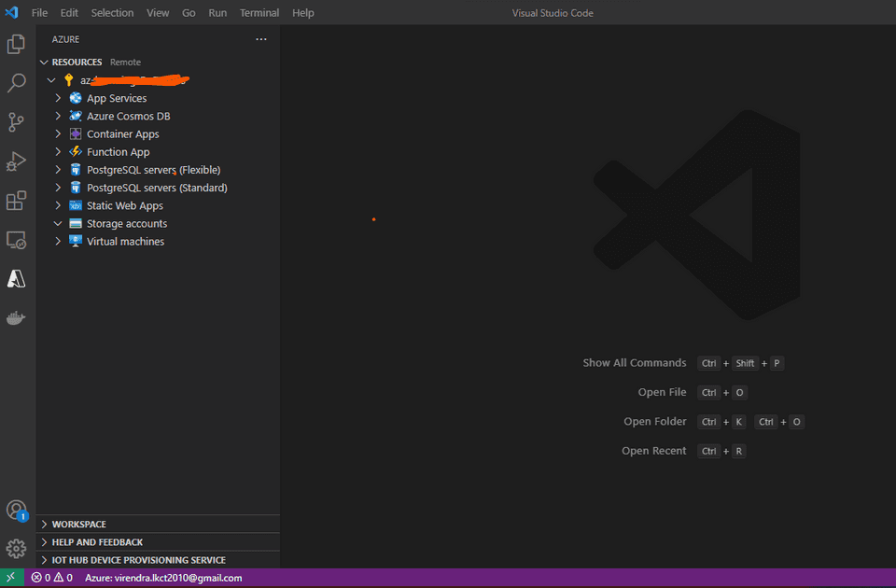
Task: Open the View menu
Action: (x=158, y=12)
